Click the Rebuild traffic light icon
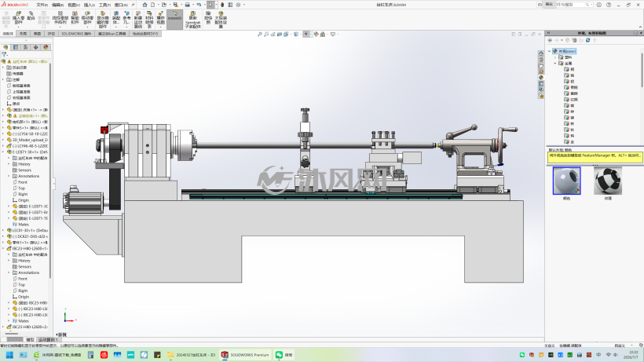This screenshot has width=644, height=362. click(x=222, y=5)
